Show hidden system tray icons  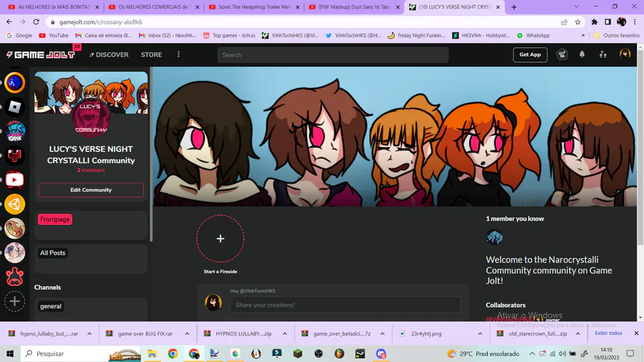(532, 353)
